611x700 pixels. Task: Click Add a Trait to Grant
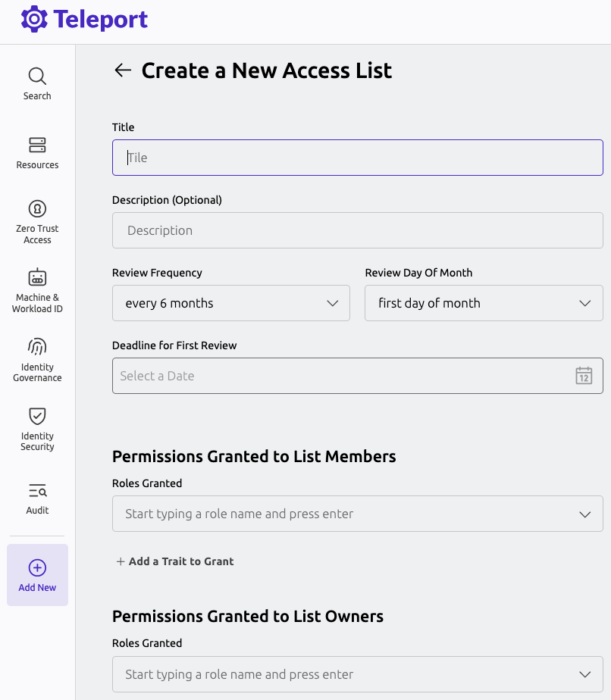coord(174,561)
